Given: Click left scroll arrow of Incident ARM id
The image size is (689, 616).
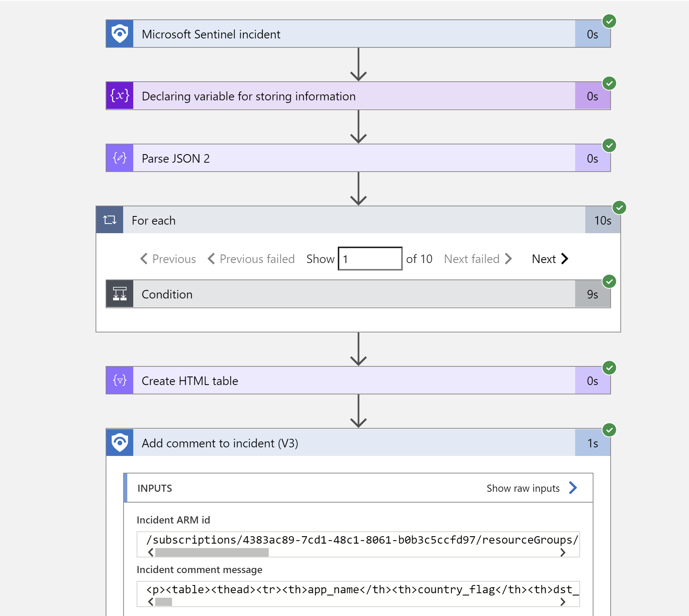Looking at the screenshot, I should (150, 553).
